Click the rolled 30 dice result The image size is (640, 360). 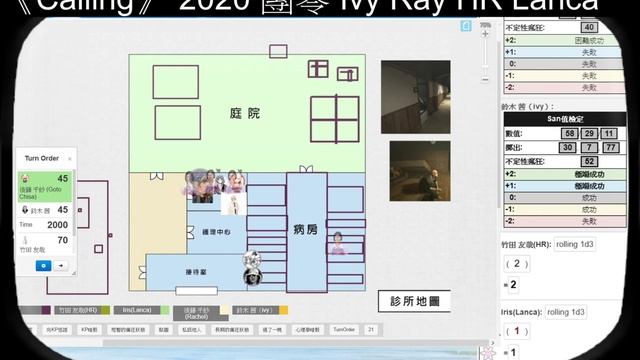(x=567, y=147)
